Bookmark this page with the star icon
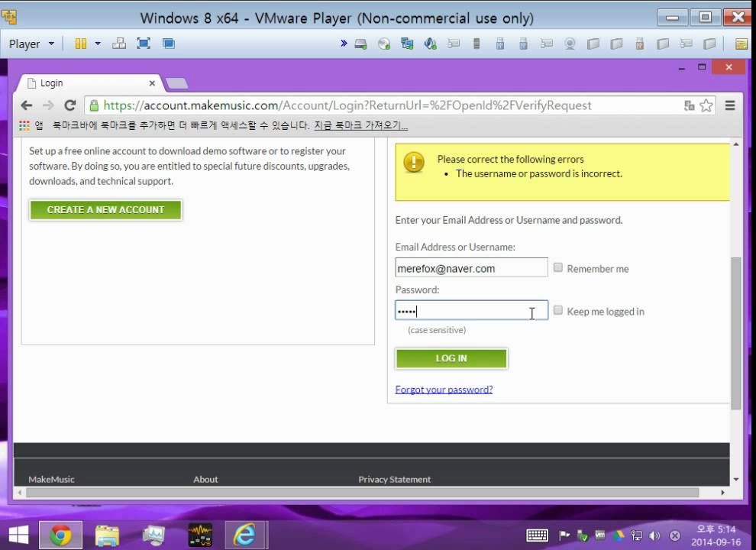 706,105
